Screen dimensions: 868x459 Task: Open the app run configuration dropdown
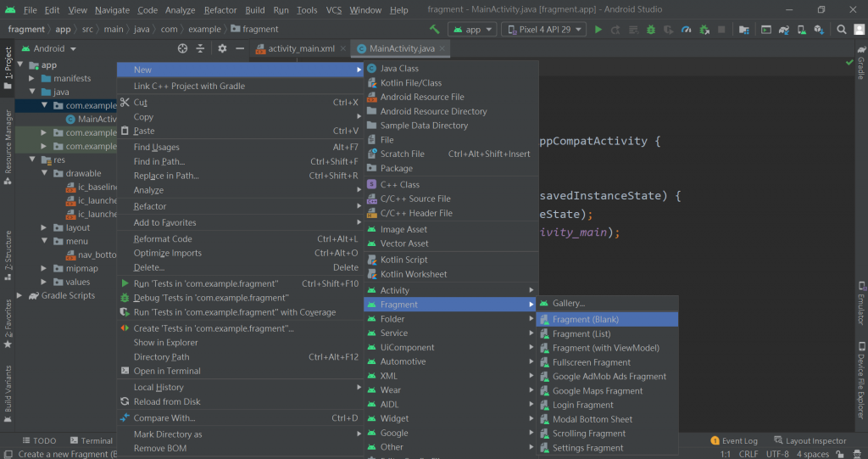coord(474,29)
